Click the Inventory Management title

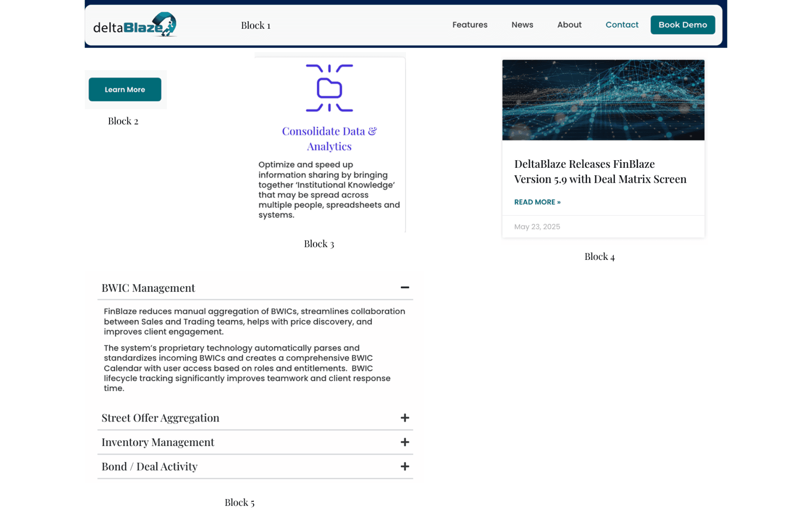click(157, 442)
